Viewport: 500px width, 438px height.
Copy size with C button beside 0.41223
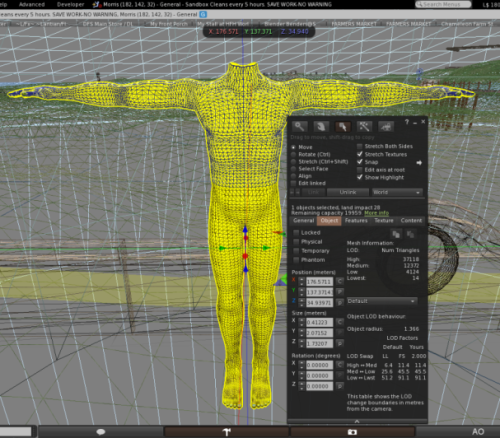[x=339, y=322]
